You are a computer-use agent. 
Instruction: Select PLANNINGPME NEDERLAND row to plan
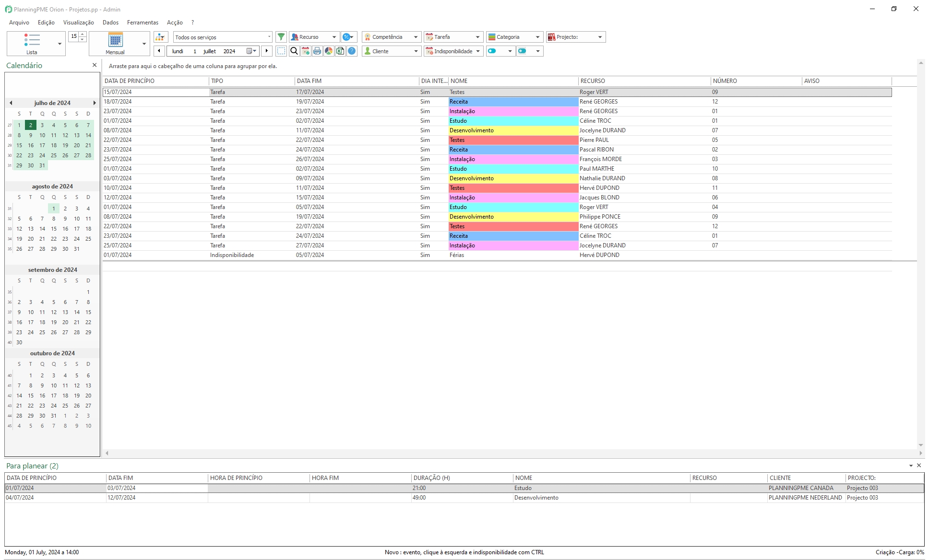point(464,498)
